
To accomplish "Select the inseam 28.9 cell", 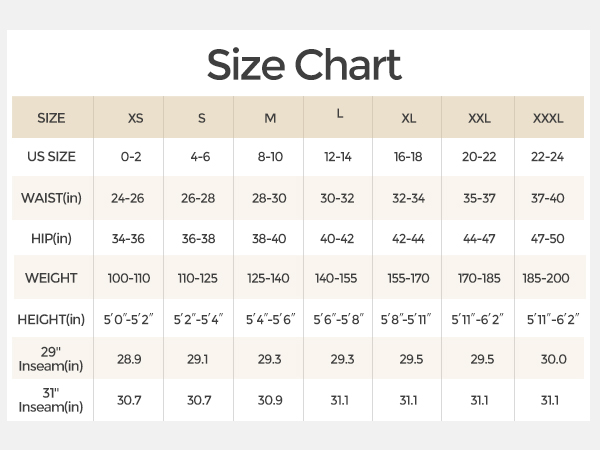I will pyautogui.click(x=129, y=359).
